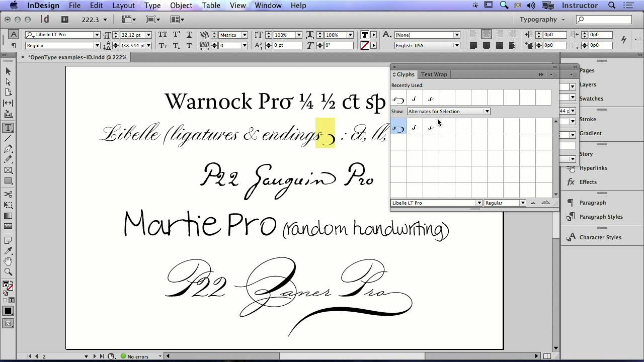Image resolution: width=644 pixels, height=362 pixels.
Task: Toggle Character Formatting Controls (A button)
Action: pos(14,35)
